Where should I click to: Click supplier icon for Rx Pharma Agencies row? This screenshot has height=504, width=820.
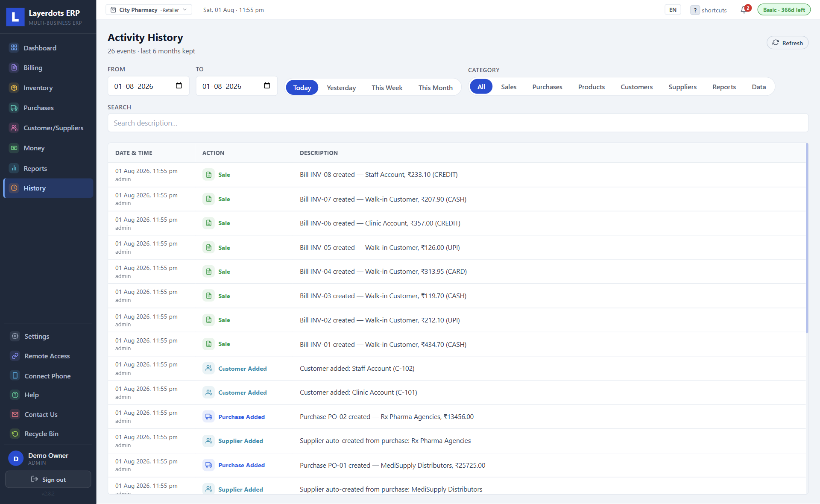(209, 441)
